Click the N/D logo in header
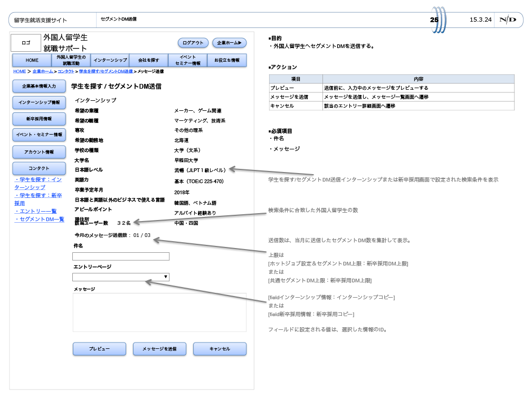Viewport: 532px width, 399px height. pyautogui.click(x=508, y=20)
